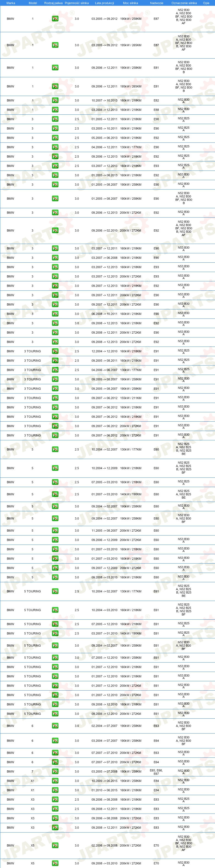
Task: Click the '7' model cell
Action: (x=32, y=772)
